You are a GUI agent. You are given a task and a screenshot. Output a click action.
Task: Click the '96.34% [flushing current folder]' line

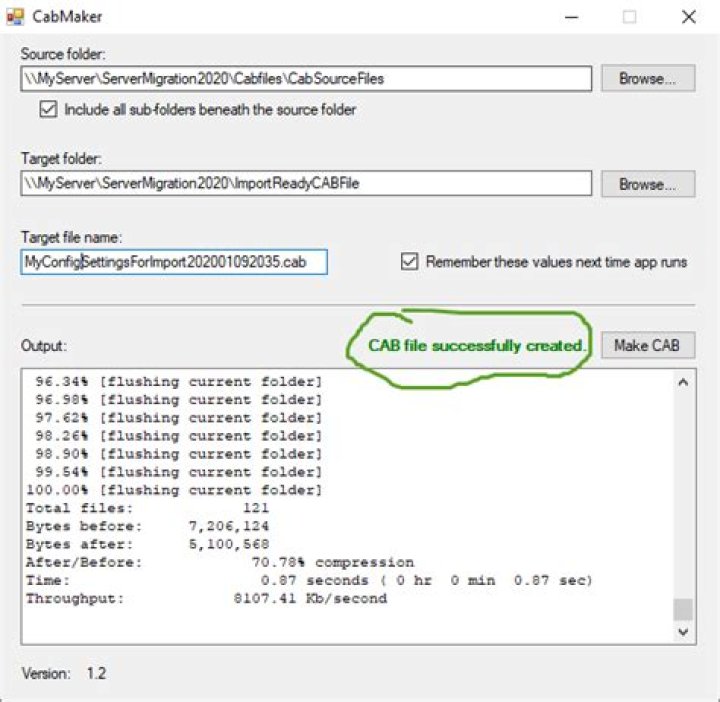click(179, 382)
